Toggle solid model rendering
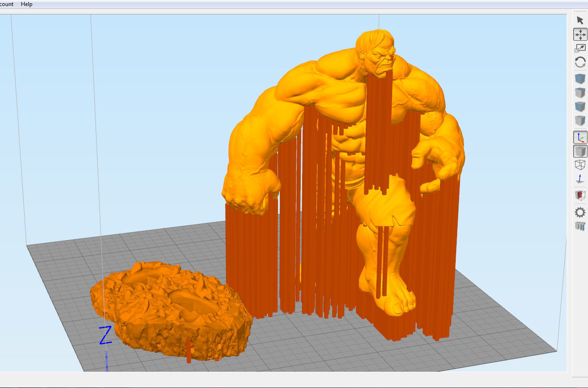This screenshot has width=588, height=388. point(580,151)
